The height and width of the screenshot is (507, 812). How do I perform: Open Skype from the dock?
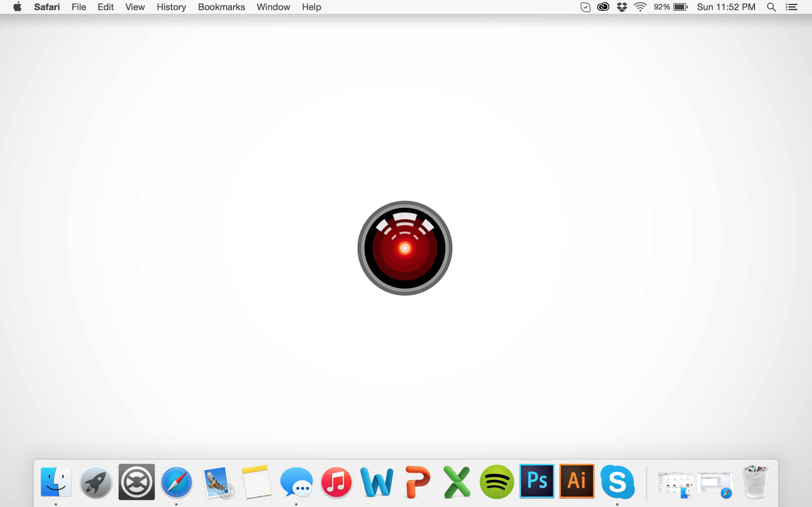pos(617,482)
